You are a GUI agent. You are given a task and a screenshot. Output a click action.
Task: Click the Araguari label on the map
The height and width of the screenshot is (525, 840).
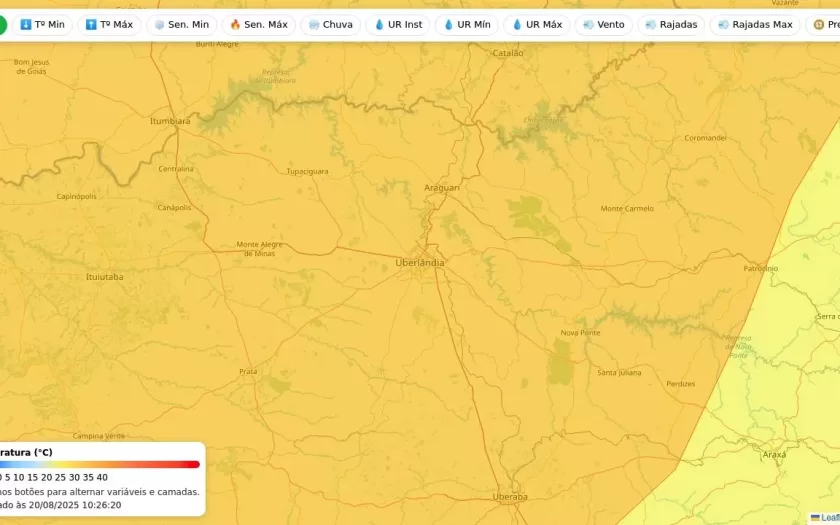pyautogui.click(x=442, y=187)
